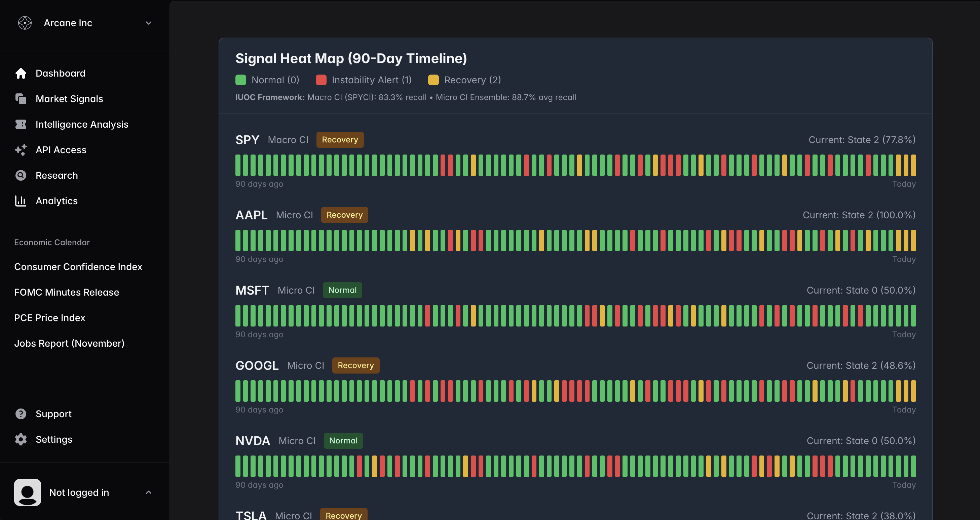Click the Support question-mark icon
The height and width of the screenshot is (520, 980).
[21, 414]
